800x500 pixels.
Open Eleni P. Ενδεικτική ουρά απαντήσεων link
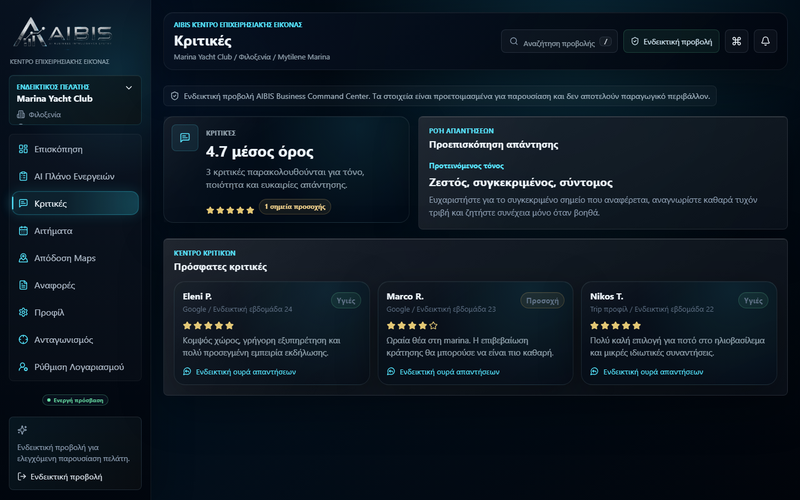pyautogui.click(x=239, y=372)
